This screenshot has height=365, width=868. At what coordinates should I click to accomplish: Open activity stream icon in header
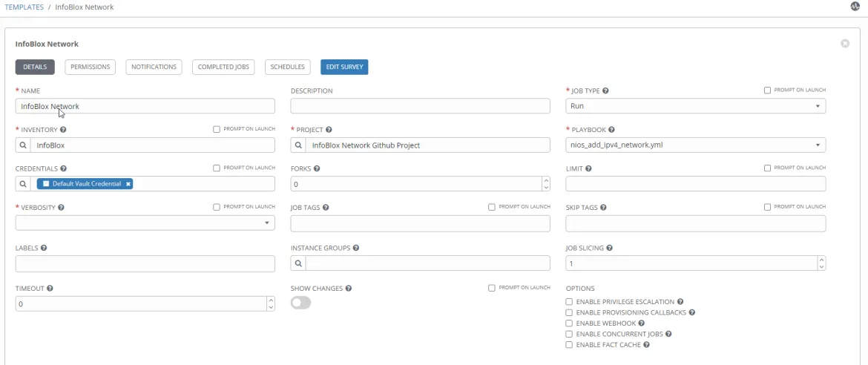click(855, 7)
